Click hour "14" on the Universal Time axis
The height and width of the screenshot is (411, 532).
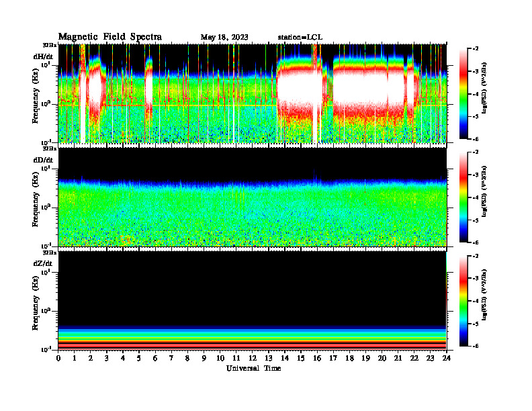click(x=285, y=358)
